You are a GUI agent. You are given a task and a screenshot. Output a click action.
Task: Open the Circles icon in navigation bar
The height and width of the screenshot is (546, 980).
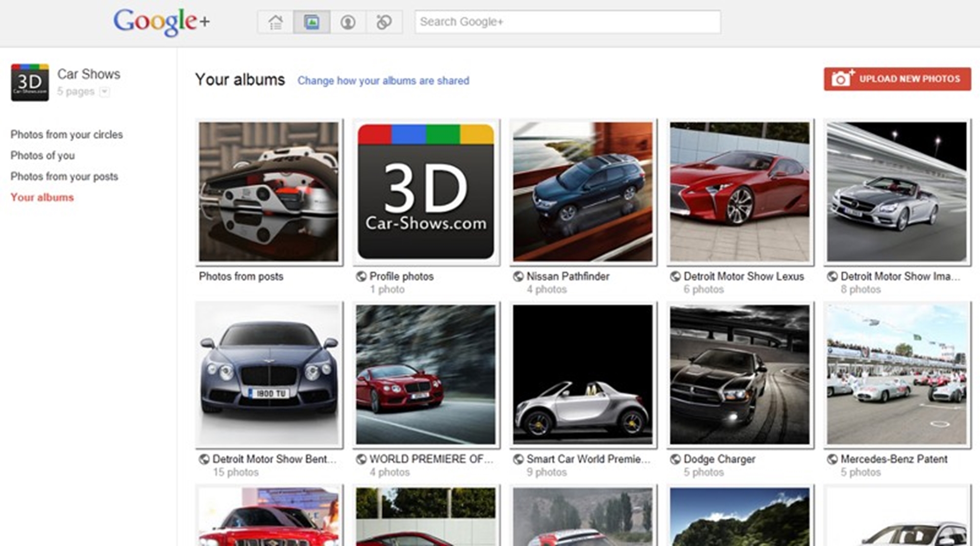(x=384, y=22)
